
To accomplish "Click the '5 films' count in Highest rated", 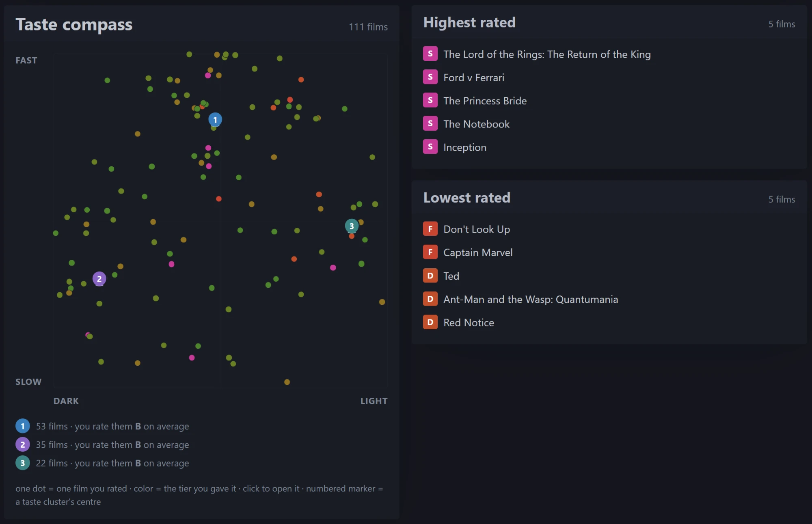I will click(x=782, y=24).
